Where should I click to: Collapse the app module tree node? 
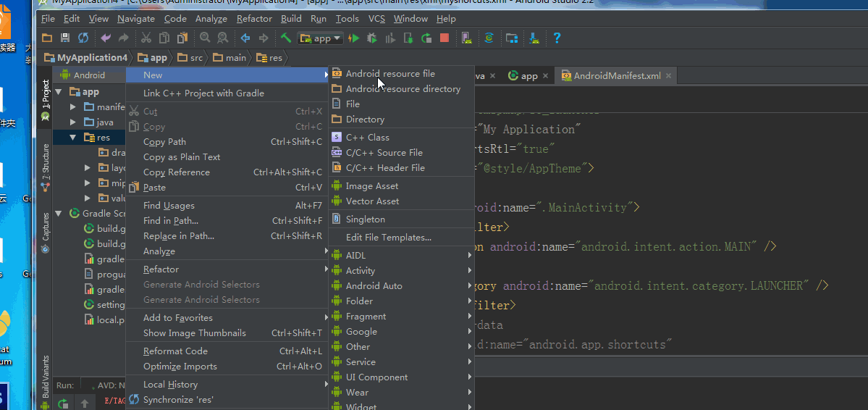point(59,91)
